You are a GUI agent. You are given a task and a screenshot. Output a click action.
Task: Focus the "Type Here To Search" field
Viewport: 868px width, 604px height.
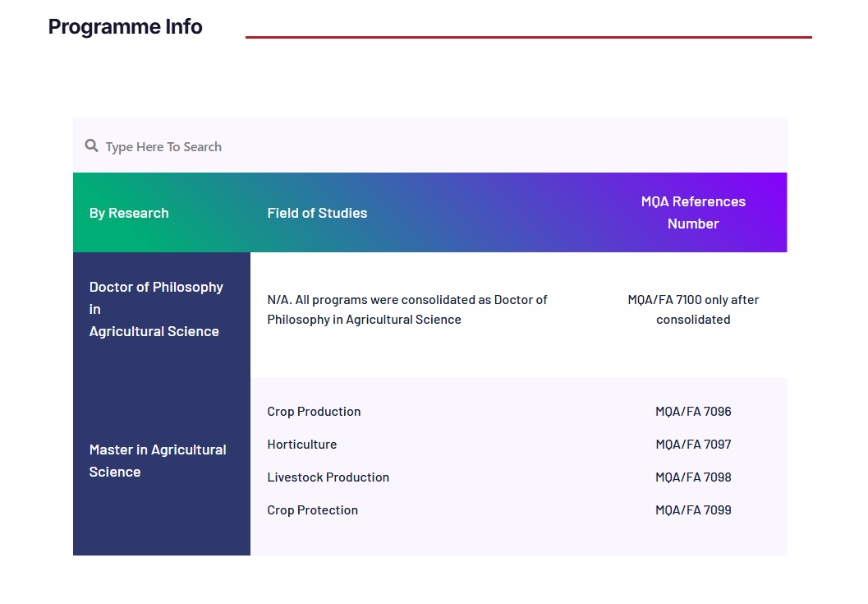[163, 147]
